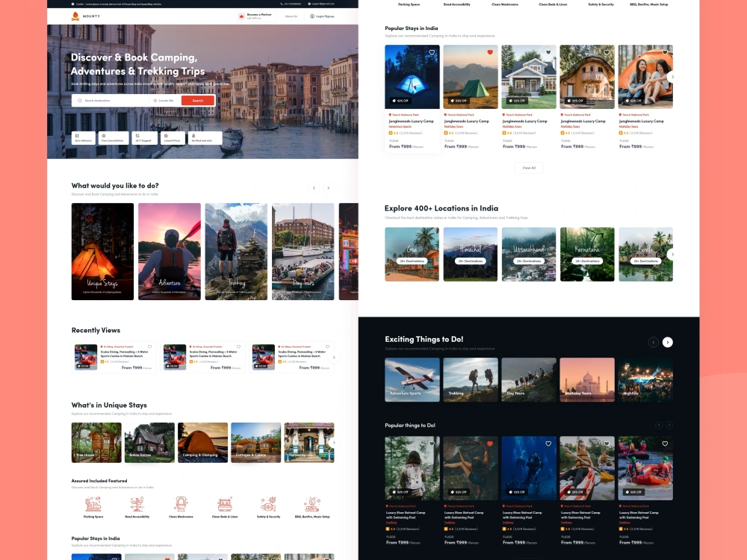The image size is (747, 560).
Task: Open the Goa destinations card
Action: (412, 255)
